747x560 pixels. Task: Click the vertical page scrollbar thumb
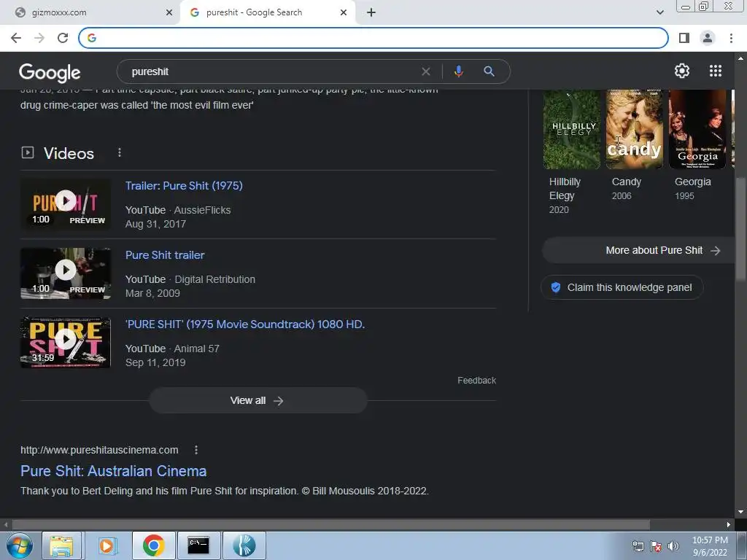click(740, 228)
